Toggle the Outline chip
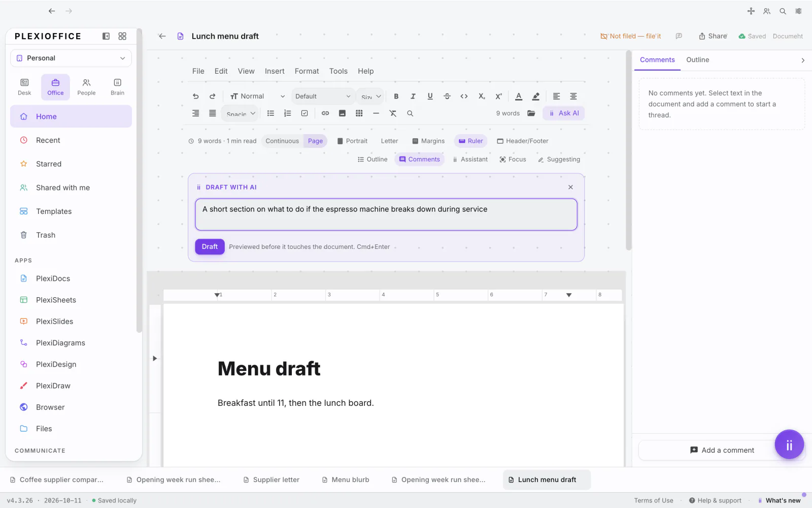812x508 pixels. click(x=373, y=160)
